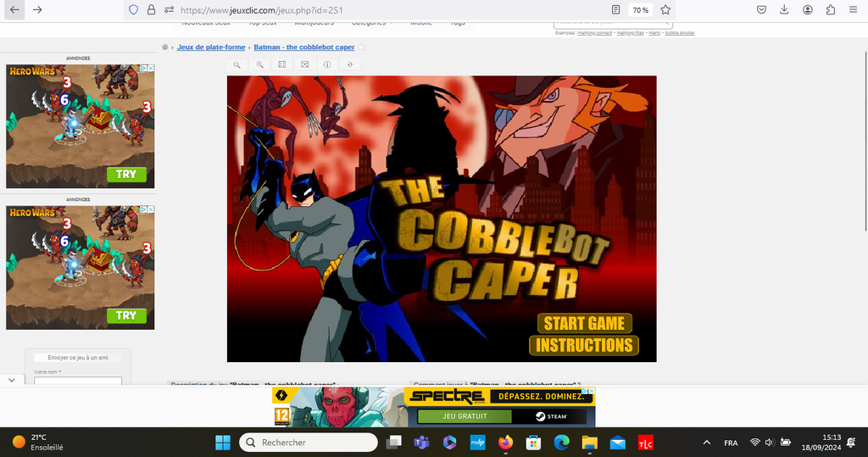Launch Microsoft Teams from the taskbar
The width and height of the screenshot is (868, 457).
coord(422,443)
